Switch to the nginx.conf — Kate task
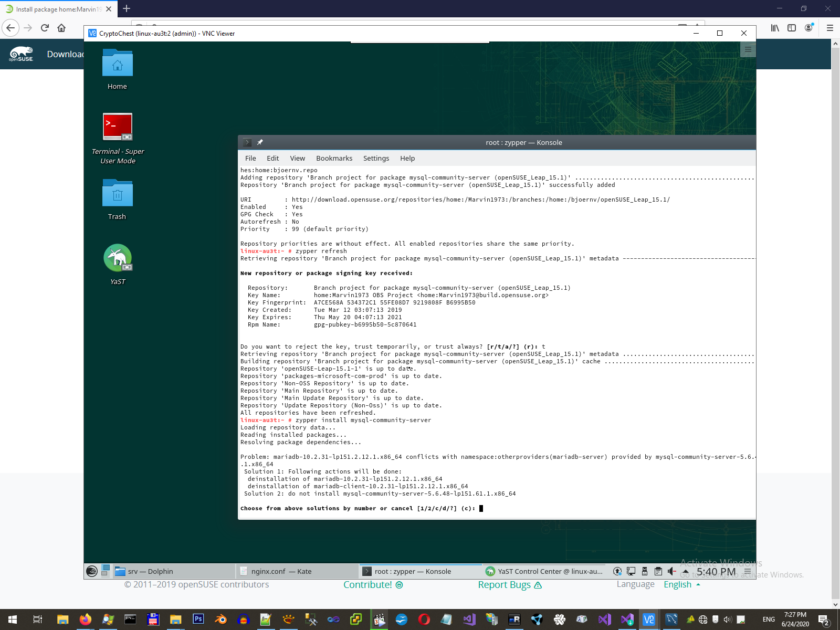This screenshot has height=630, width=840. [298, 571]
